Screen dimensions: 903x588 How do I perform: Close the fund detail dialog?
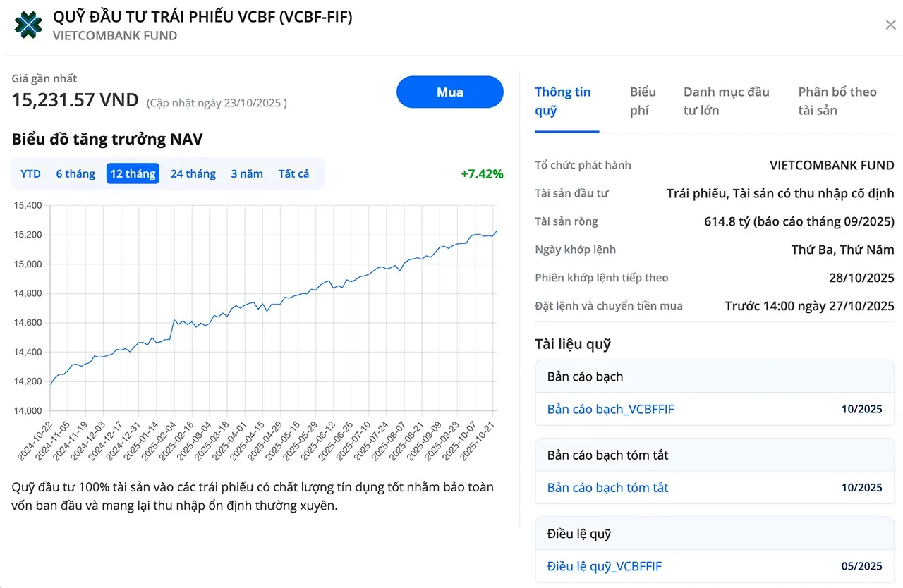point(890,25)
